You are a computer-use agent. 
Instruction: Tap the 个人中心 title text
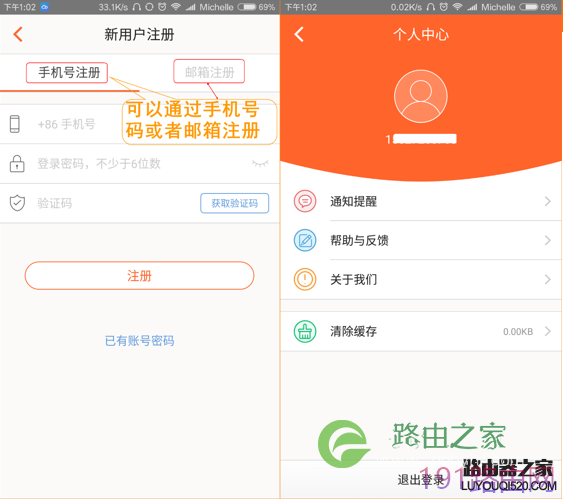[x=421, y=35]
